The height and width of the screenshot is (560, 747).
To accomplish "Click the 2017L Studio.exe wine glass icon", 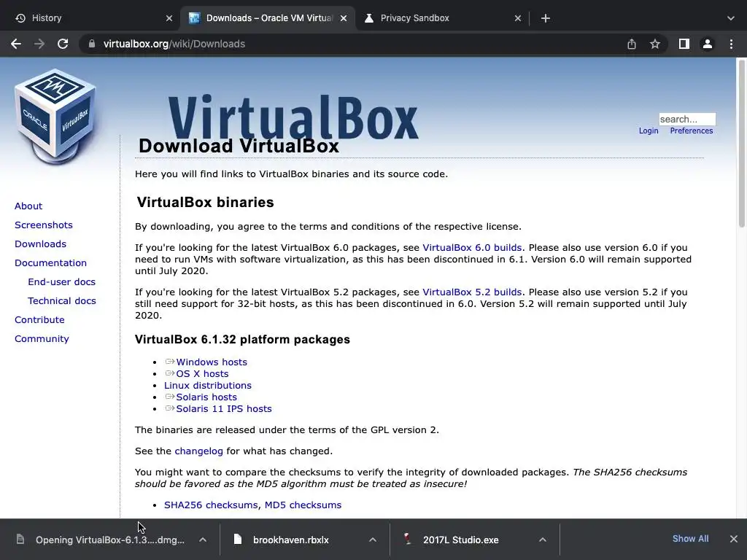I will coord(408,540).
